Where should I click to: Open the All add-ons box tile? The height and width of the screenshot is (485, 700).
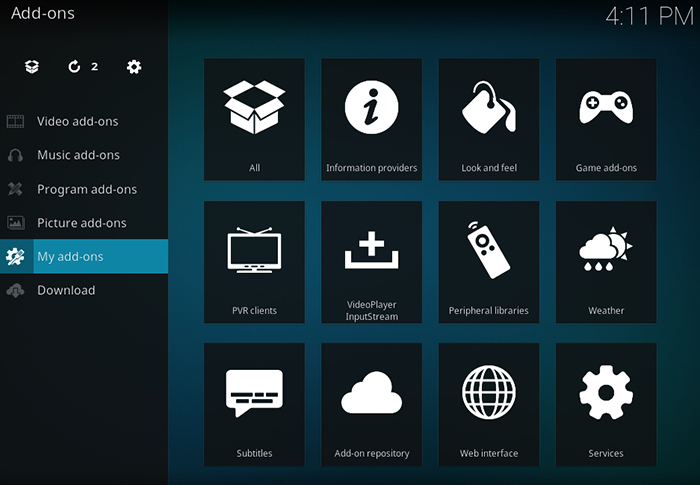(254, 120)
